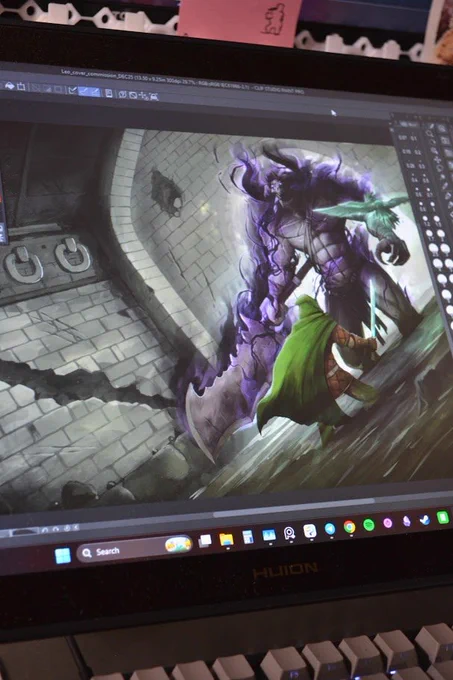Open the blue picture app in taskbar
Viewport: 453px width, 680px height.
point(269,535)
